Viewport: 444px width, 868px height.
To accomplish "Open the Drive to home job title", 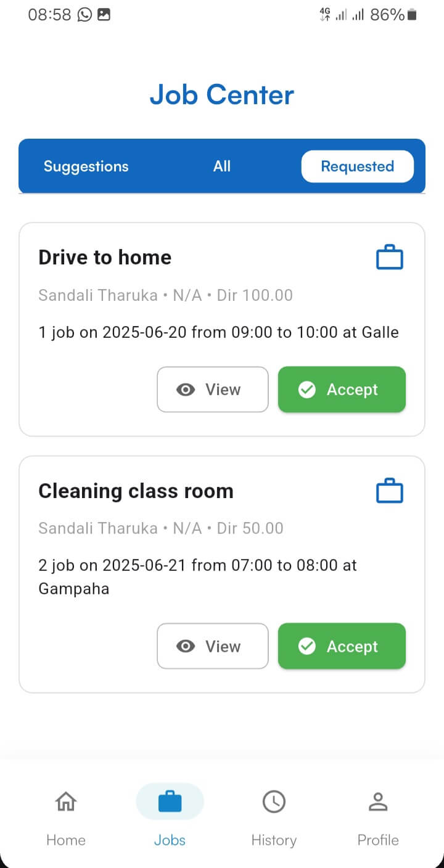I will click(105, 257).
